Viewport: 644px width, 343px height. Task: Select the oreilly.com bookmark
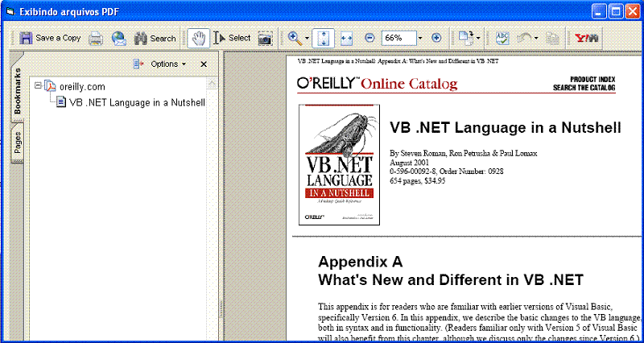pyautogui.click(x=82, y=87)
